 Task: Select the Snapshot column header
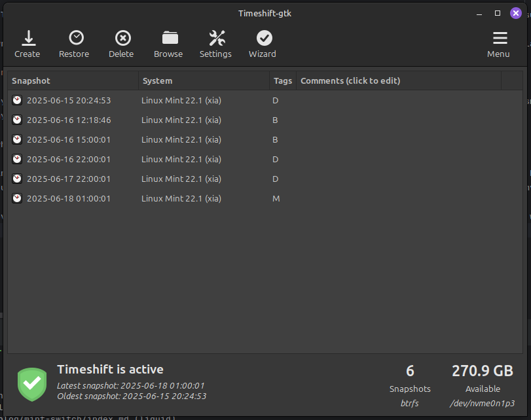pos(33,80)
